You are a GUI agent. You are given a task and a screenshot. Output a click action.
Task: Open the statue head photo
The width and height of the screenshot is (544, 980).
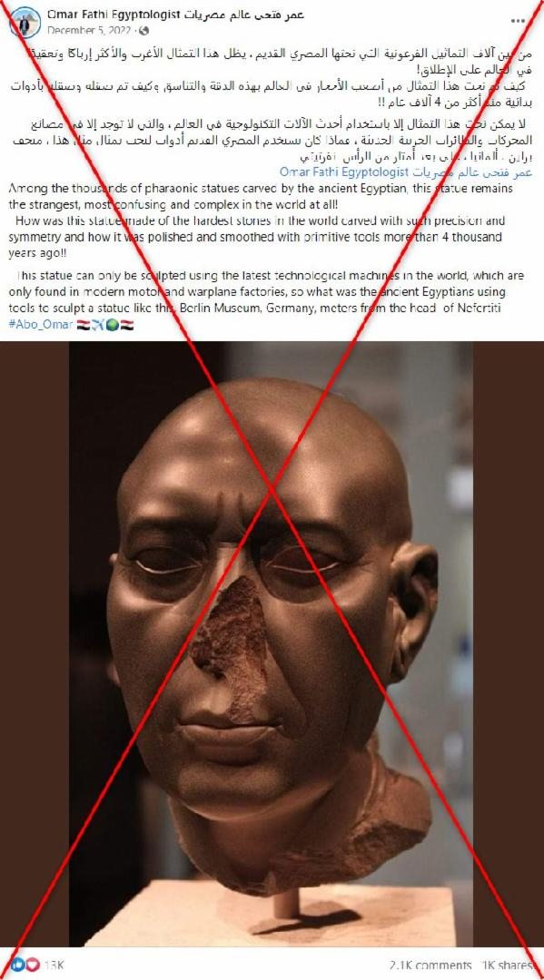pyautogui.click(x=272, y=643)
